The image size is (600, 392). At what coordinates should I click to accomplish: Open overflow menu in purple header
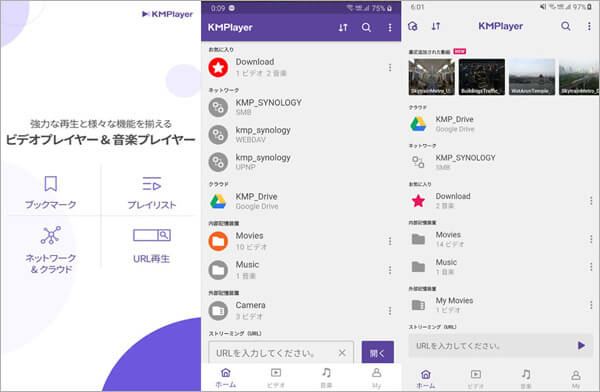pos(390,28)
